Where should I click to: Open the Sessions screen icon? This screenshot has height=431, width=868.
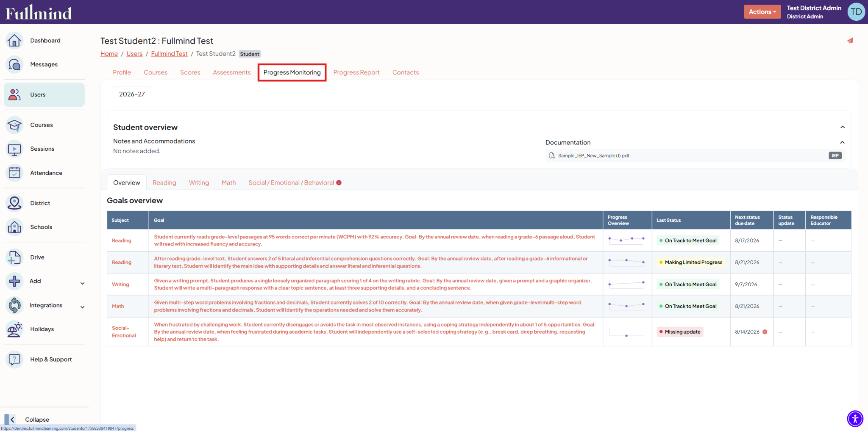pos(14,149)
